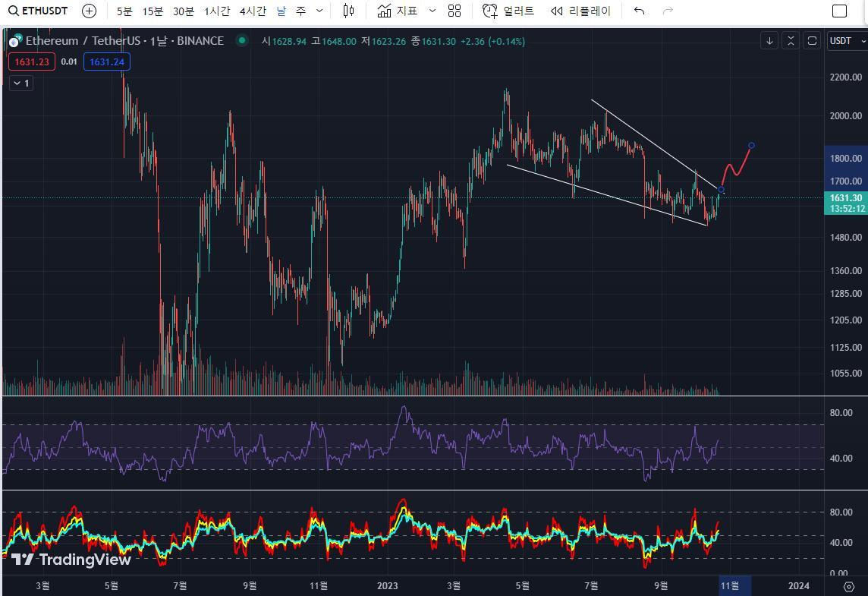Open the indicator templates dropdown next to 지표
This screenshot has width=868, height=596.
click(x=431, y=11)
